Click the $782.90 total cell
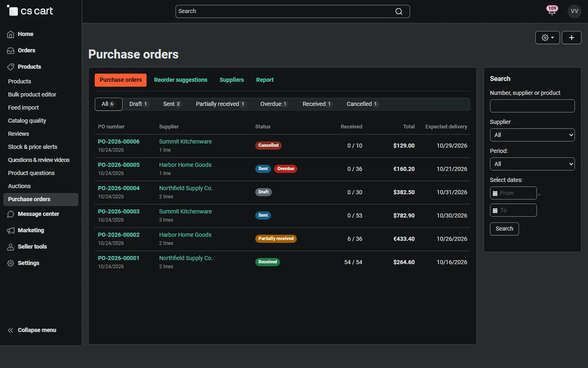 click(x=404, y=215)
